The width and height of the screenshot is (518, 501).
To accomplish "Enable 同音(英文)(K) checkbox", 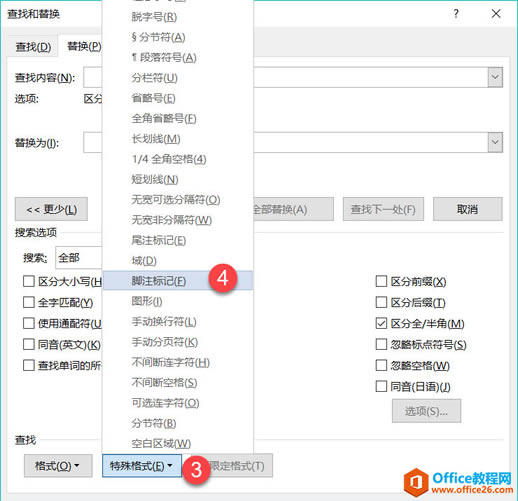I will (29, 344).
